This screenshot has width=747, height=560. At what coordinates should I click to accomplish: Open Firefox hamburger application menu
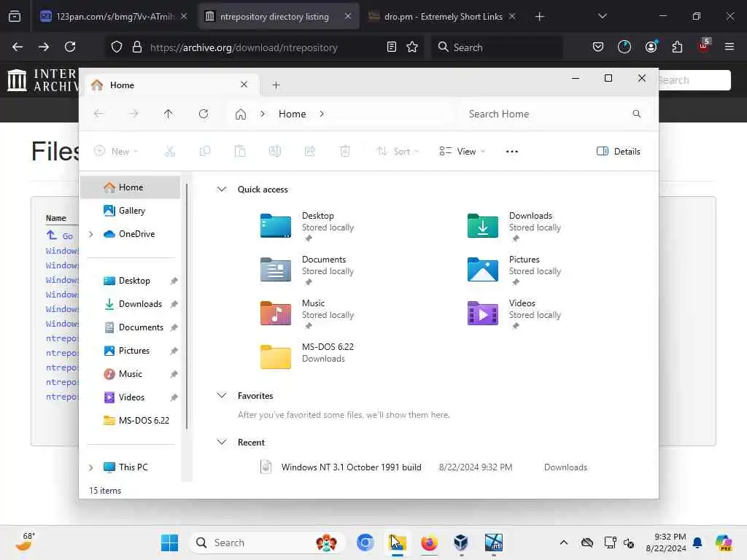point(729,47)
